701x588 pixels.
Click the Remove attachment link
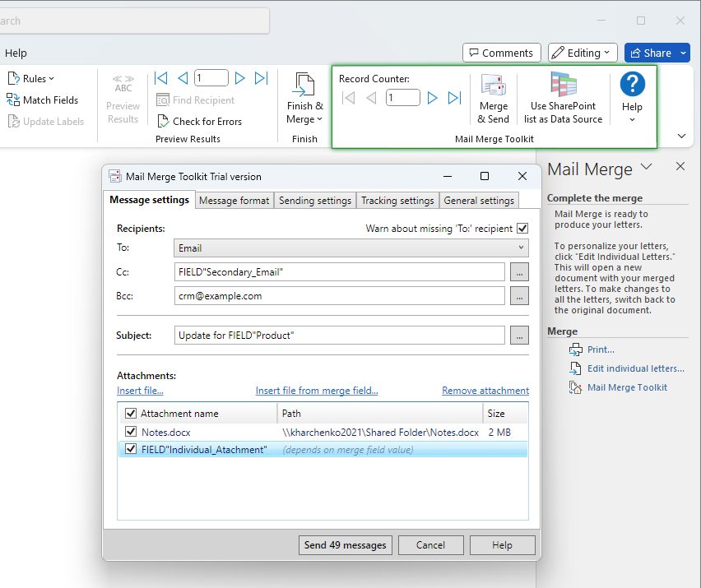coord(485,391)
